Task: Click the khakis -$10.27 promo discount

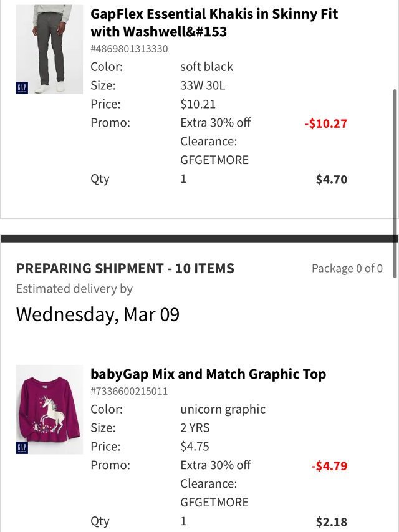Action: point(325,123)
